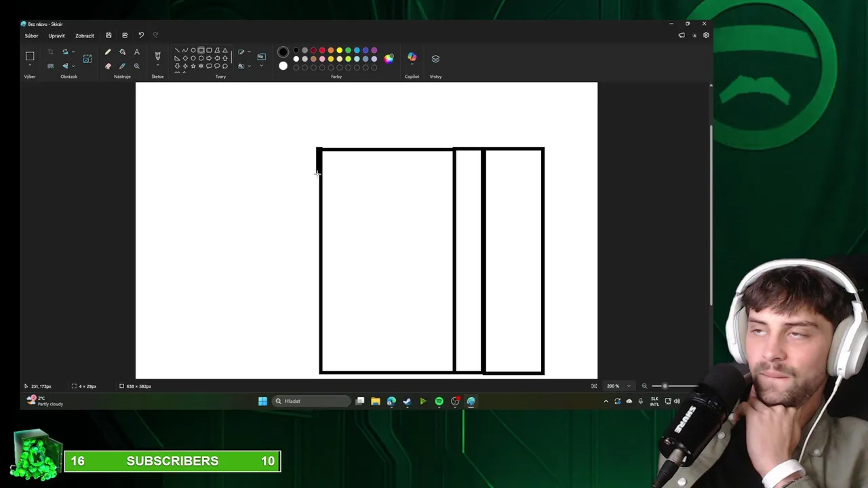Select the Brushes tool
The height and width of the screenshot is (488, 868).
coord(157,56)
